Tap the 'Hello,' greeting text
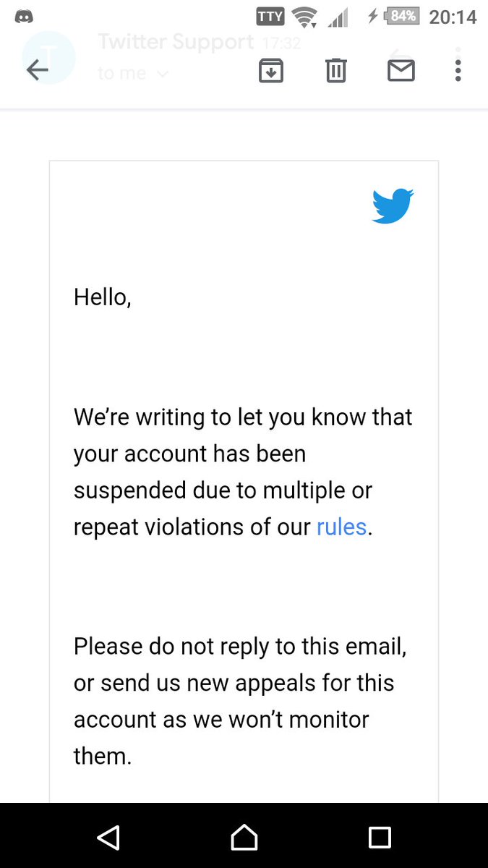This screenshot has width=488, height=868. tap(103, 297)
